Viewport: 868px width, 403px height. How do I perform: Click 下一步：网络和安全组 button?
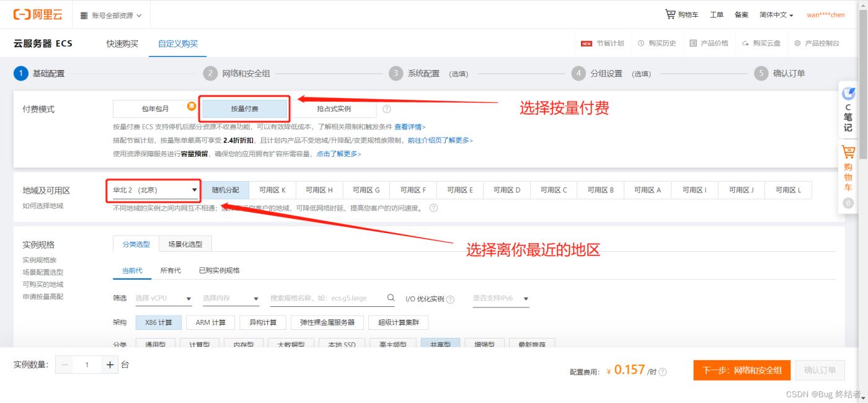742,370
